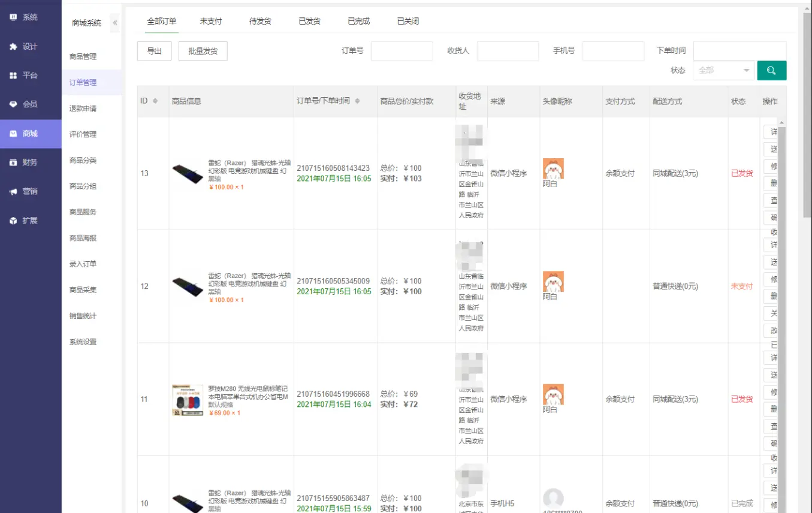This screenshot has height=513, width=812.
Task: Click 普通快递(0元) in the order 12 row
Action: tap(675, 286)
